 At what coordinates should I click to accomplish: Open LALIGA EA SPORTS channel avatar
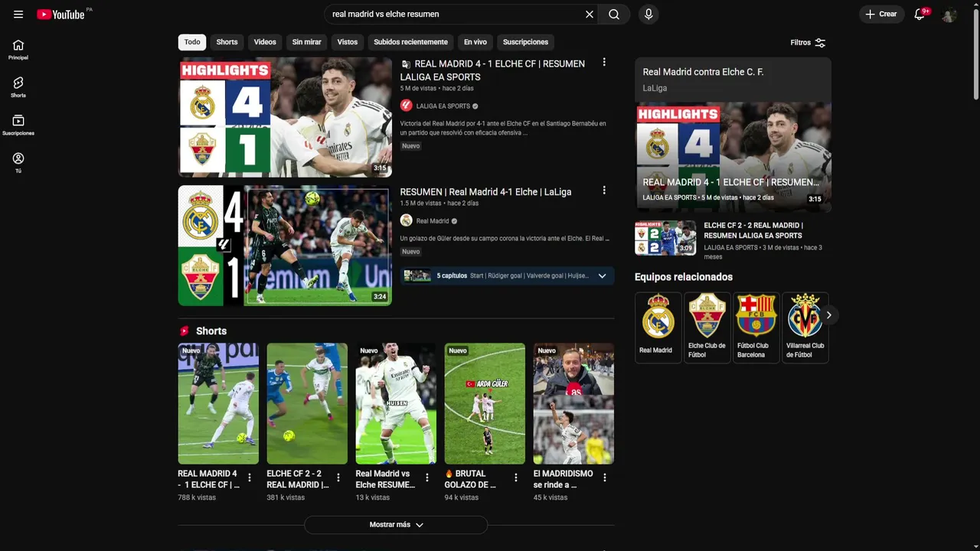(407, 106)
